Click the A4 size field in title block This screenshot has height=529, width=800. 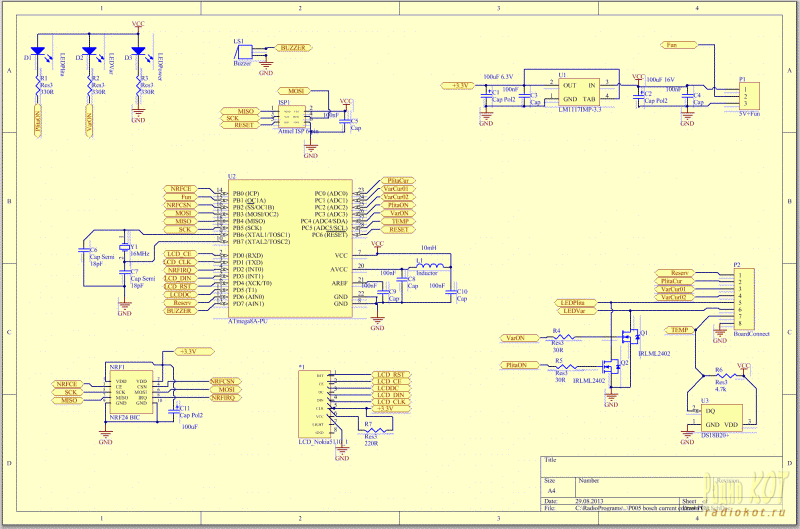(552, 491)
